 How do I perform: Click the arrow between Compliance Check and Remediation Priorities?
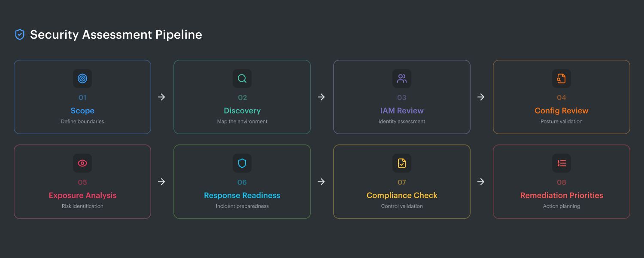coord(480,181)
